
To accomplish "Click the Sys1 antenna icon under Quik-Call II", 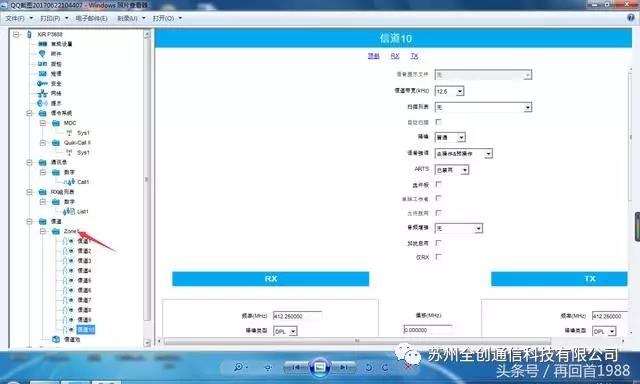I will click(69, 153).
